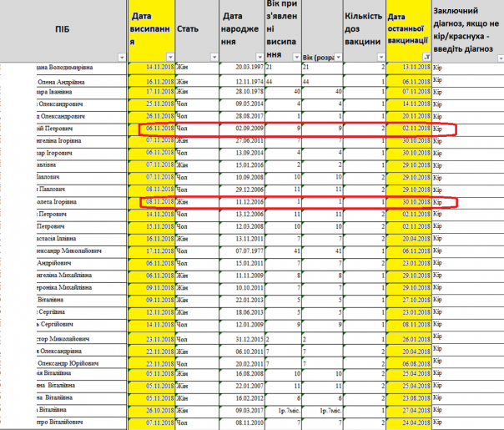Open the Заключний діагноз filter dropdown

[498, 57]
